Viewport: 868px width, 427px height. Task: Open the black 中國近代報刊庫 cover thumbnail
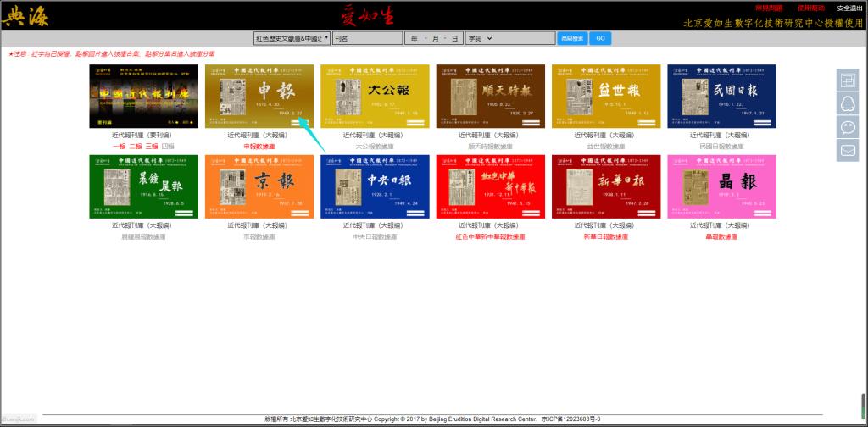[143, 97]
